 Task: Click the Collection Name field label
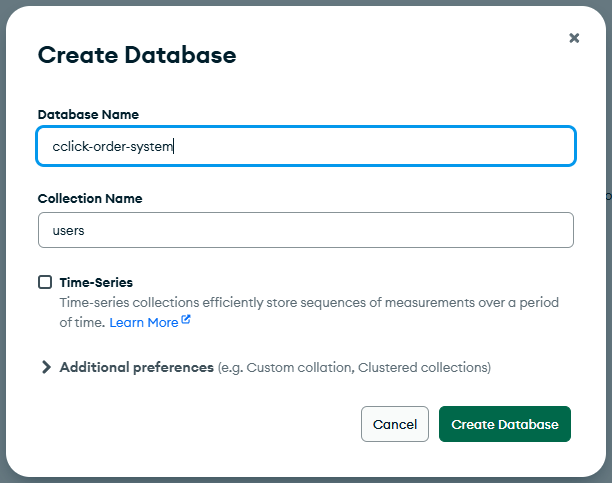coord(90,198)
